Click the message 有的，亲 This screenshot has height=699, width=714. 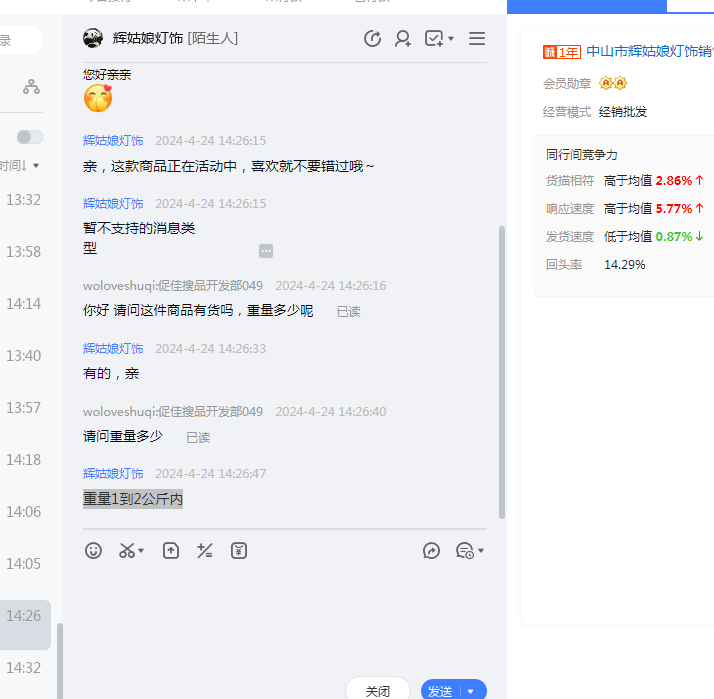click(x=111, y=373)
